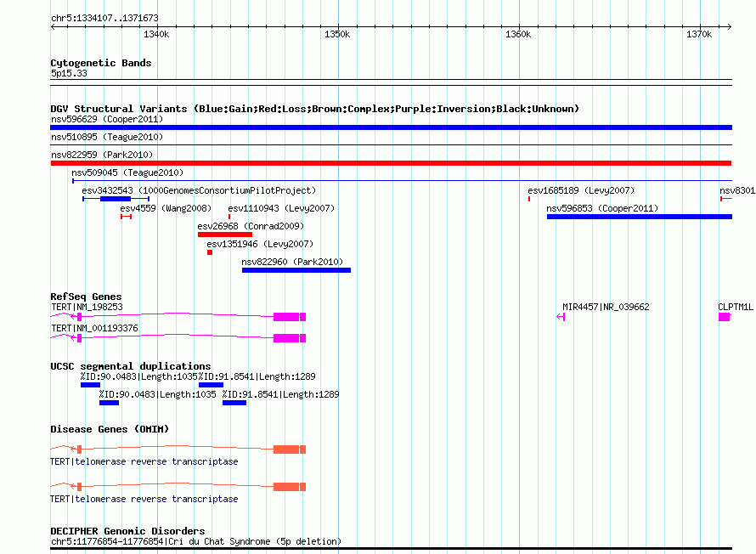
Task: Click the TERT|NM_198253 gene model
Action: [178, 317]
